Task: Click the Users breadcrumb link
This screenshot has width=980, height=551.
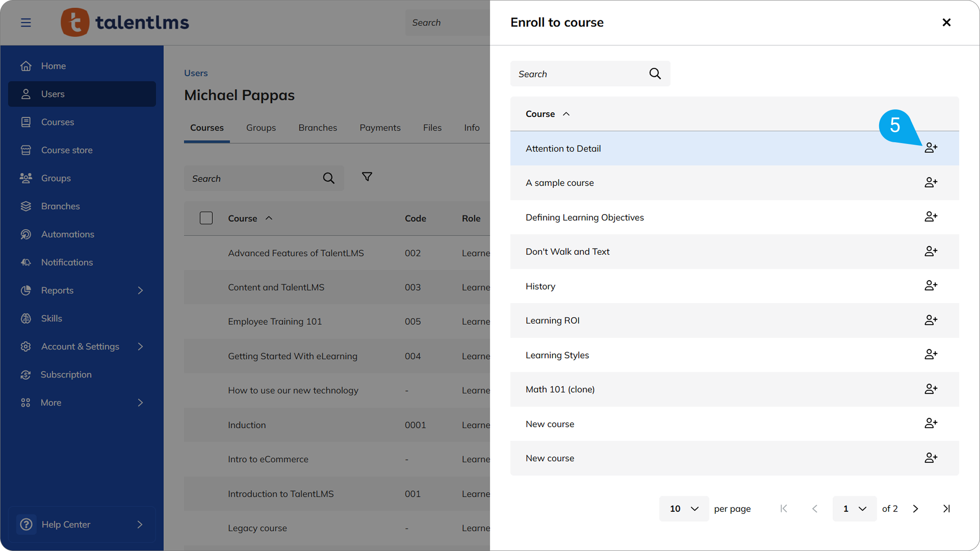Action: click(196, 73)
